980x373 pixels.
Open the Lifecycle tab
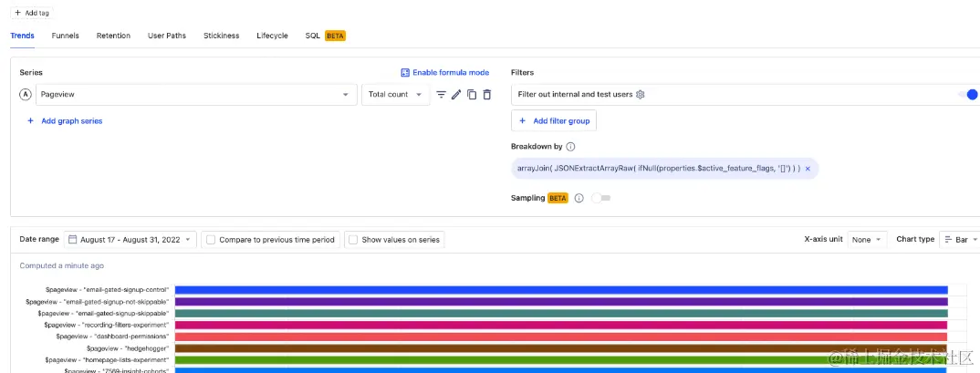(273, 36)
